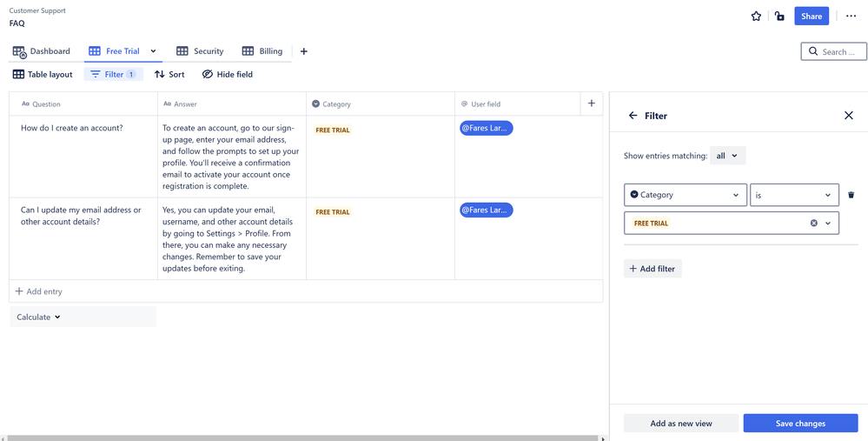The image size is (868, 441).
Task: Click the Category column header
Action: coord(381,104)
